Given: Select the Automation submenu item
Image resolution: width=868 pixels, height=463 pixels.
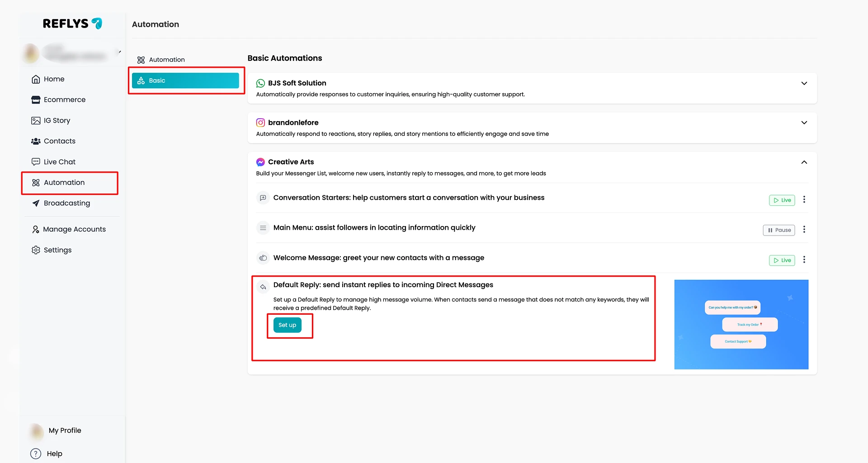Looking at the screenshot, I should click(167, 60).
